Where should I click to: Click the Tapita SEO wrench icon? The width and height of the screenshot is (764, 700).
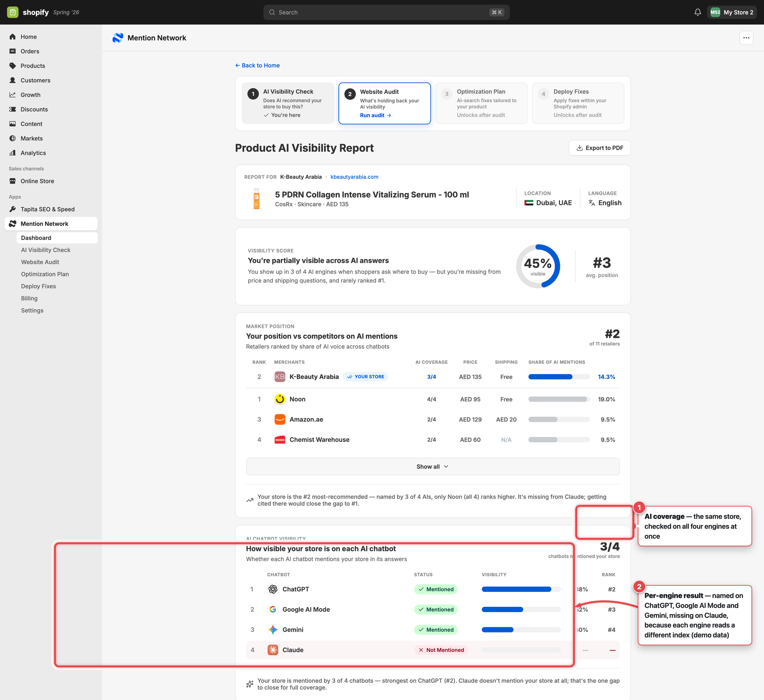coord(13,209)
